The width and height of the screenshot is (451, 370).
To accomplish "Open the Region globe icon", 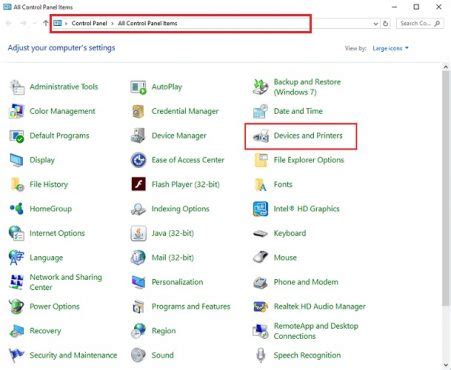I will click(x=138, y=331).
